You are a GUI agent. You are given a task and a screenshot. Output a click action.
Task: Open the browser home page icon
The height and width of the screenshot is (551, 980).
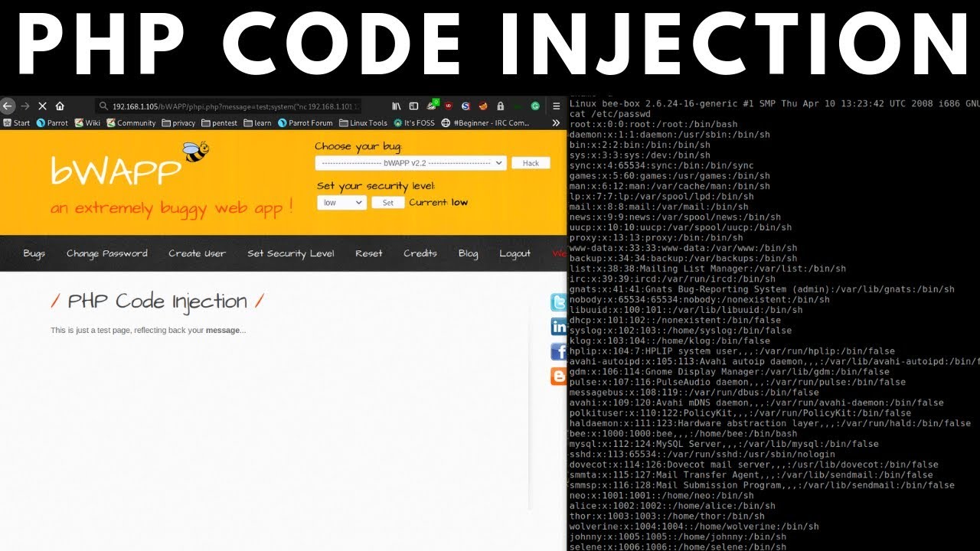(x=60, y=106)
